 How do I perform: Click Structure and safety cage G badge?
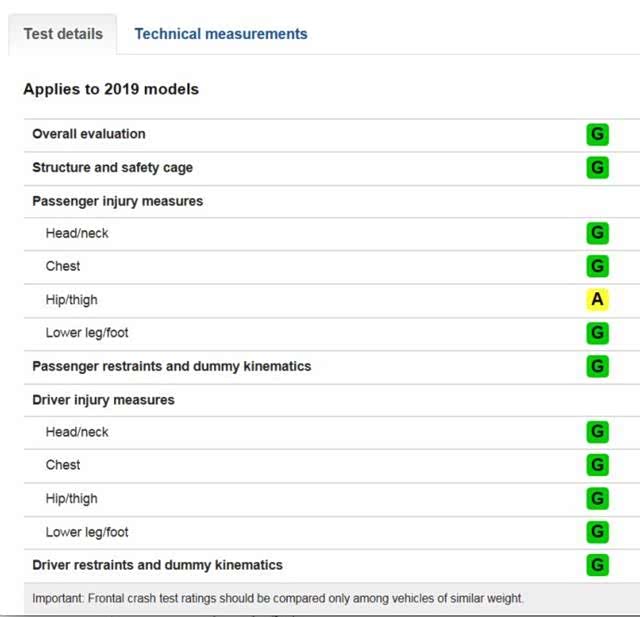597,168
